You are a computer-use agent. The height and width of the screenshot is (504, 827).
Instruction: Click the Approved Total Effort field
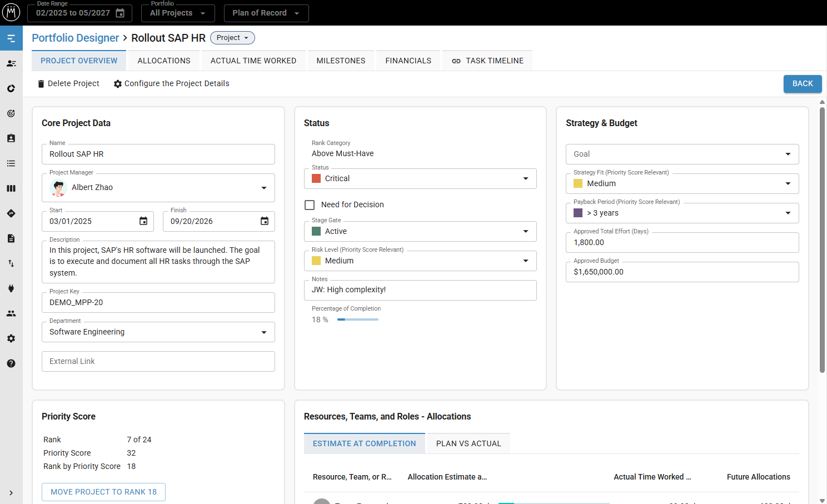[x=682, y=242]
